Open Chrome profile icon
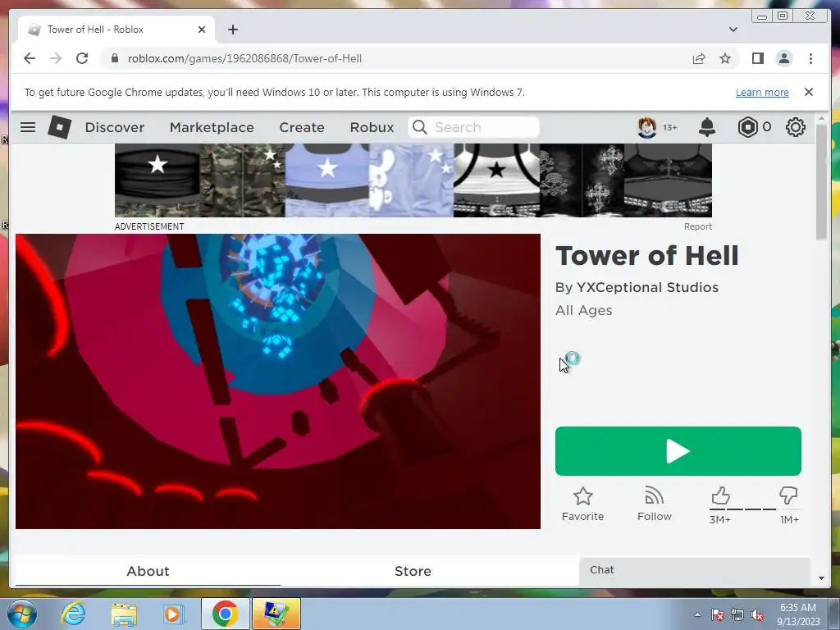This screenshot has width=840, height=630. point(783,58)
